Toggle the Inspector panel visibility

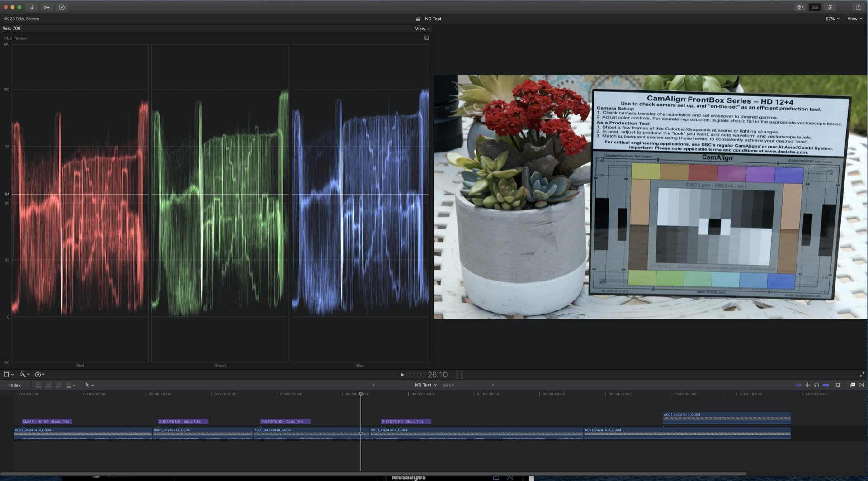pos(830,7)
